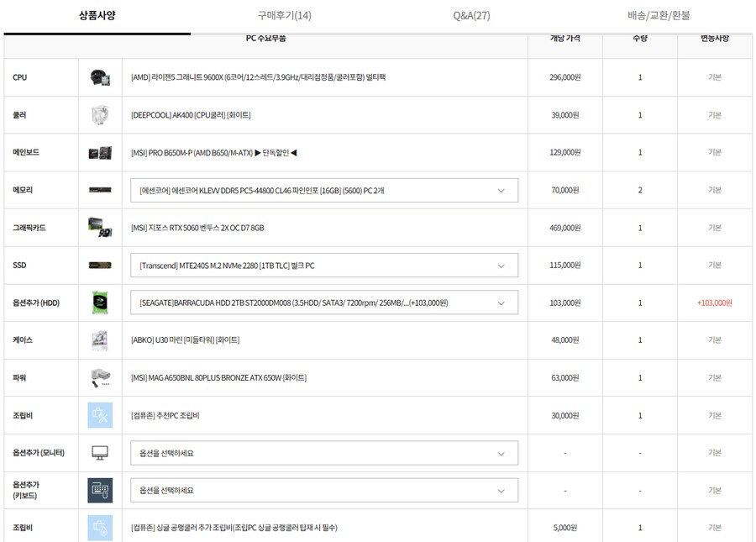756x542 pixels.
Task: Click the MSI MAG power supply image
Action: 100,377
